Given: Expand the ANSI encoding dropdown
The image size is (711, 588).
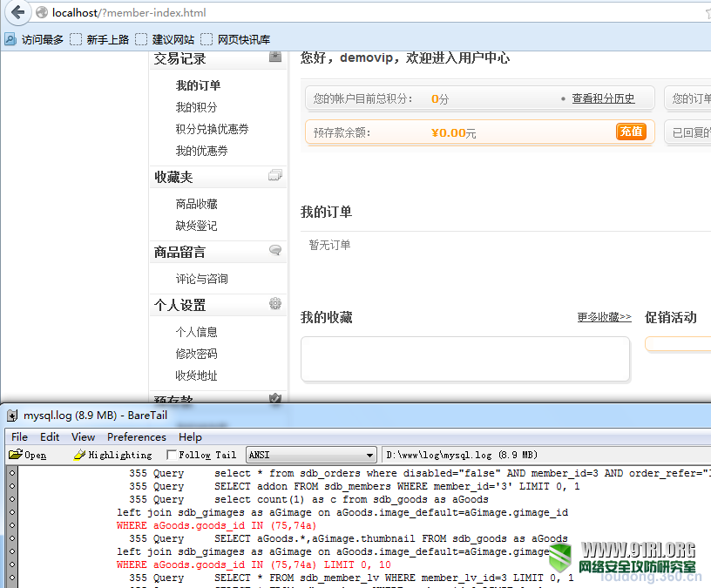Looking at the screenshot, I should pos(370,455).
